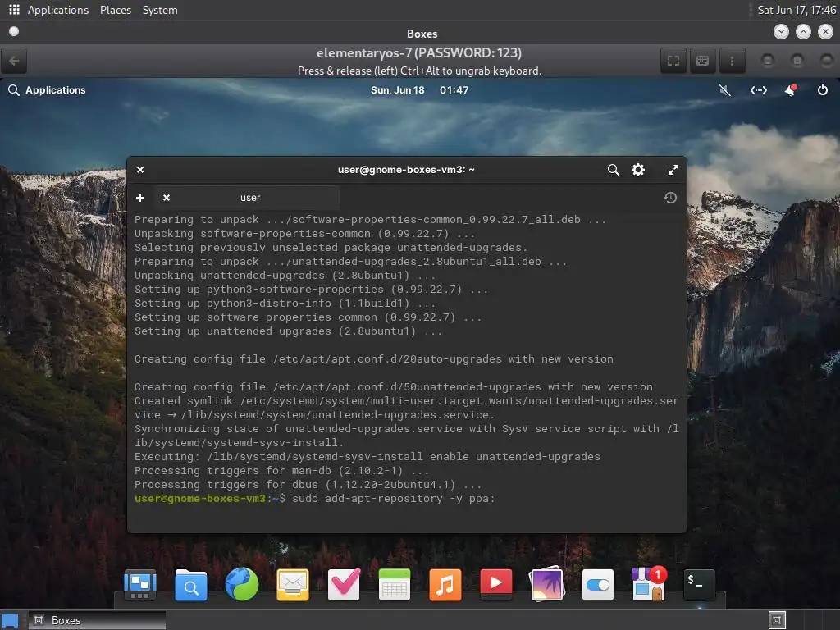Open Boxes three-dot menu
840x630 pixels.
pos(732,61)
